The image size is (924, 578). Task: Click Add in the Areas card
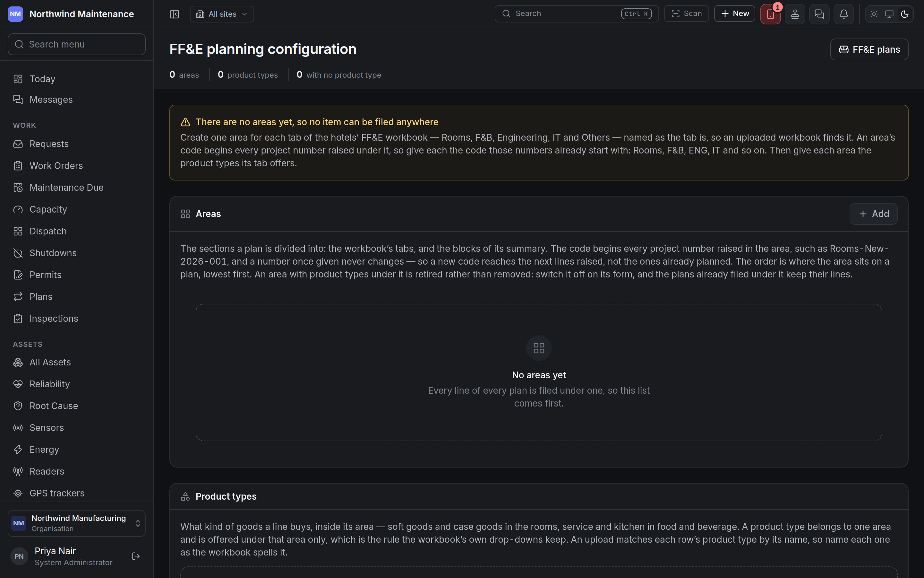click(x=873, y=214)
